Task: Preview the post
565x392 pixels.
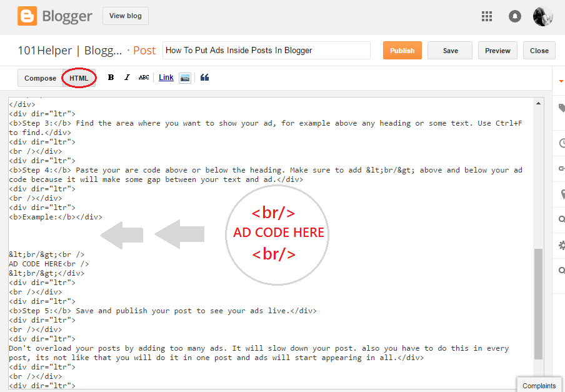Action: (497, 51)
